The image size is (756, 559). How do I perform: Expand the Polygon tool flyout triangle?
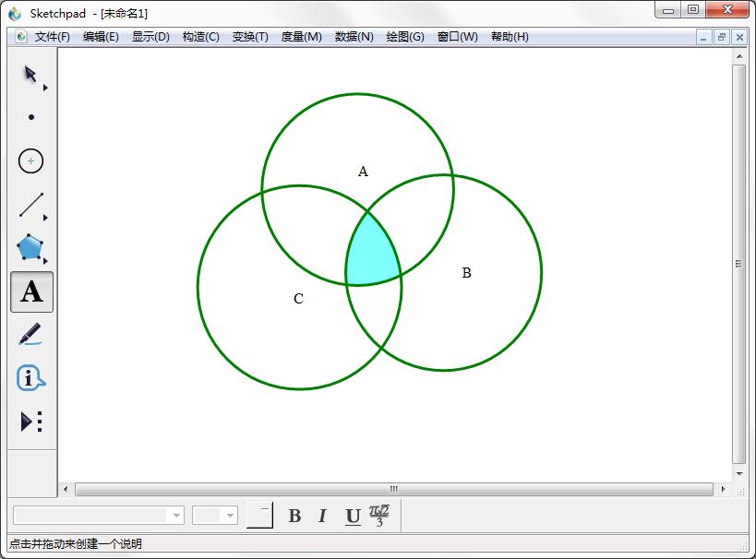tap(45, 261)
